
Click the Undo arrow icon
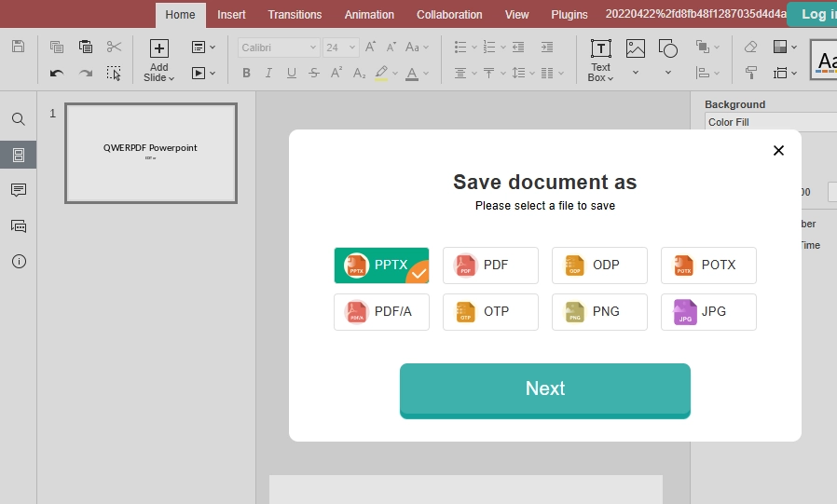[x=57, y=73]
